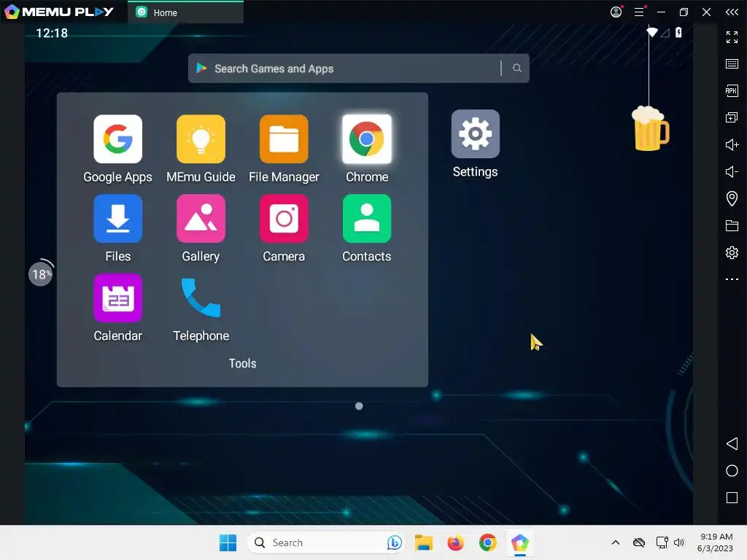Image resolution: width=747 pixels, height=560 pixels.
Task: Click the hanging beer mug icon
Action: coord(650,128)
